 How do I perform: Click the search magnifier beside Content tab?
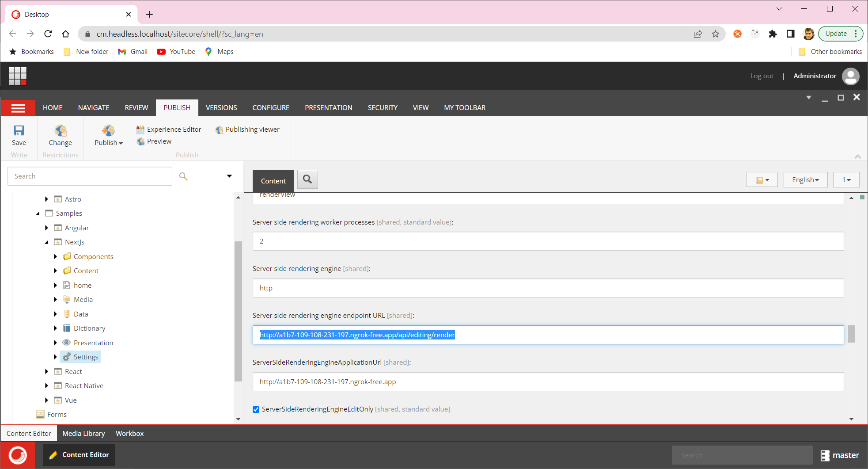pos(307,179)
